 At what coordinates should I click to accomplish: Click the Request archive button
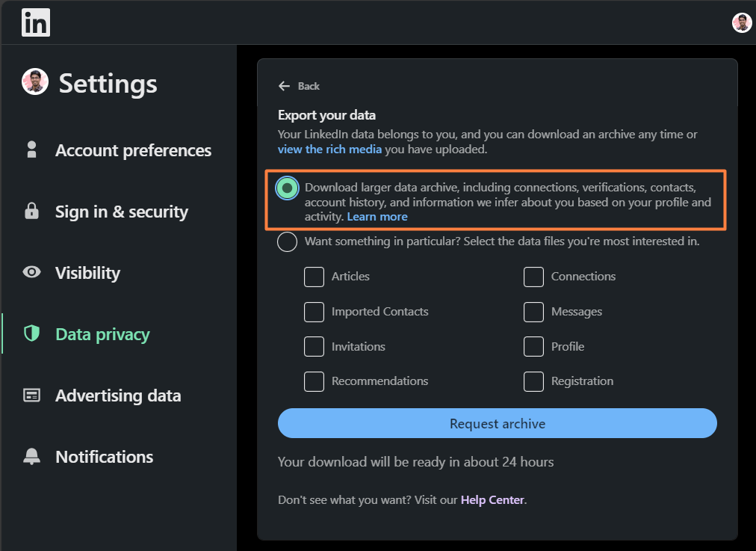point(497,423)
